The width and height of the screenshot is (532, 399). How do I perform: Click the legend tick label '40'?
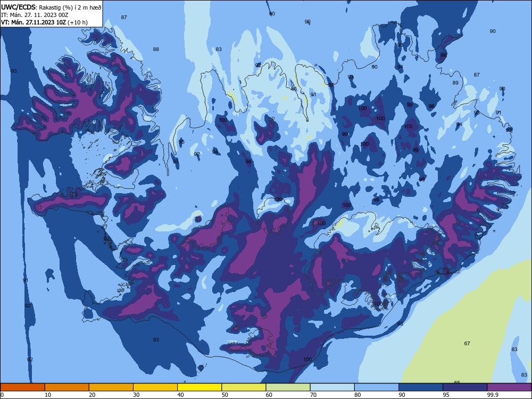coord(181,395)
